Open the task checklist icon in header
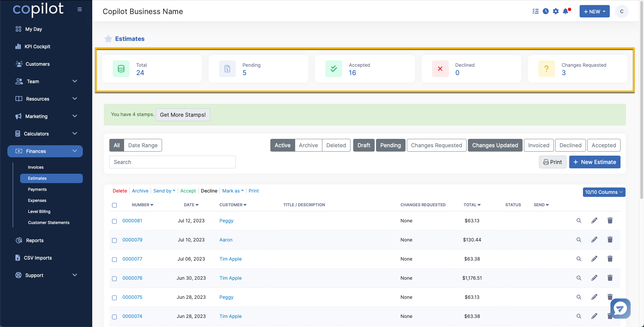Image resolution: width=644 pixels, height=327 pixels. (x=535, y=11)
